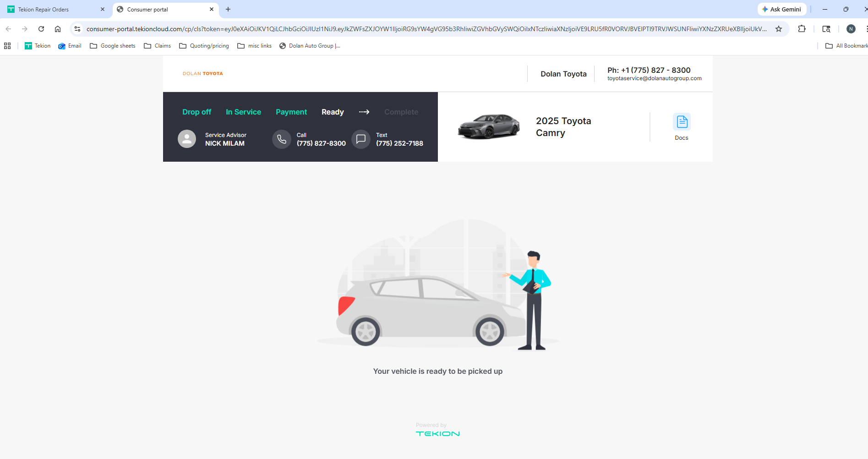Click the Text message chat icon
Viewport: 868px width, 459px height.
point(361,139)
